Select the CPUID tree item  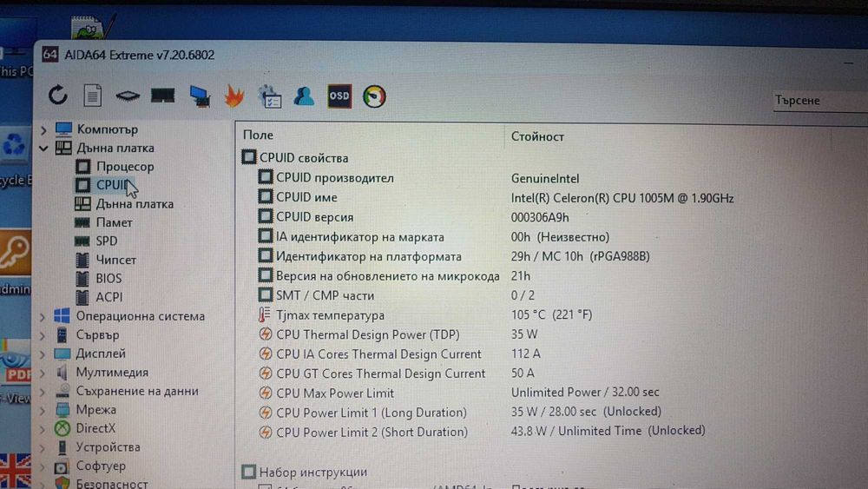[113, 184]
